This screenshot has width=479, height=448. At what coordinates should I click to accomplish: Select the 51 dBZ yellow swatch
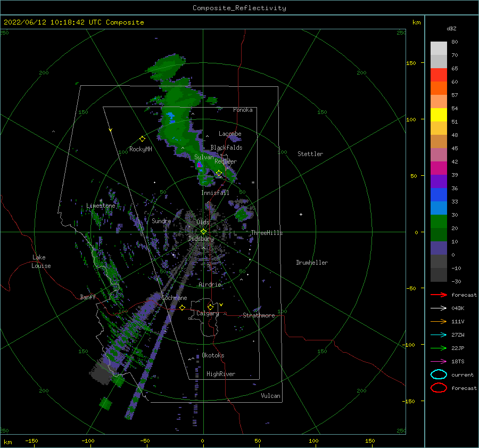pos(439,115)
